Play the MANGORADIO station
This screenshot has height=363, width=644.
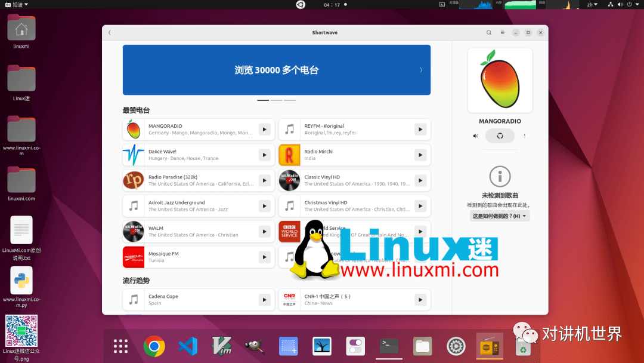265,130
